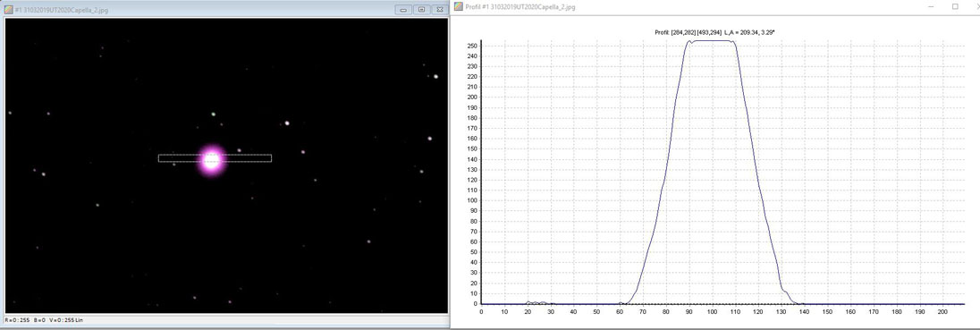The height and width of the screenshot is (330, 980).
Task: Click the Profil window's title bar icon
Action: [458, 6]
